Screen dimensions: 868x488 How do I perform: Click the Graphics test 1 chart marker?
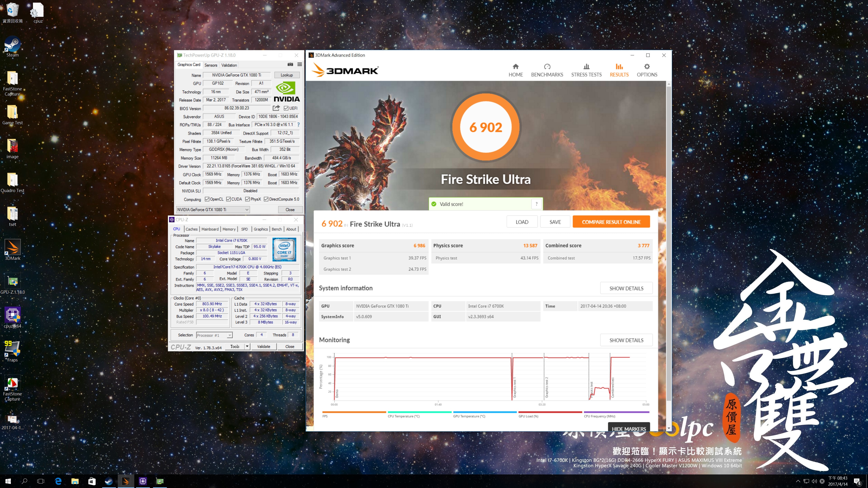tap(514, 387)
